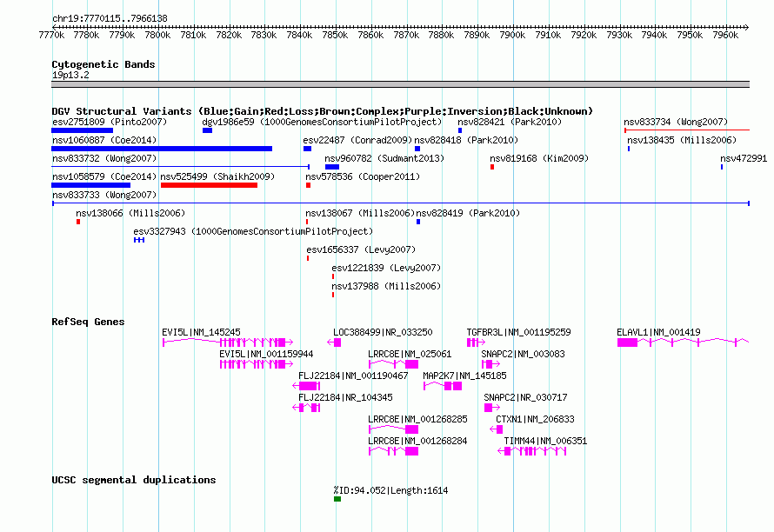This screenshot has height=532, width=774.
Task: Open the LRRC8E|NM_001268284 gene label
Action: coord(417,441)
